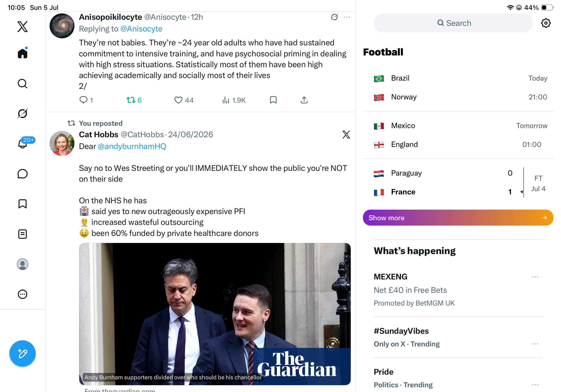
Task: Open the Grok icon in sidebar
Action: pyautogui.click(x=23, y=114)
